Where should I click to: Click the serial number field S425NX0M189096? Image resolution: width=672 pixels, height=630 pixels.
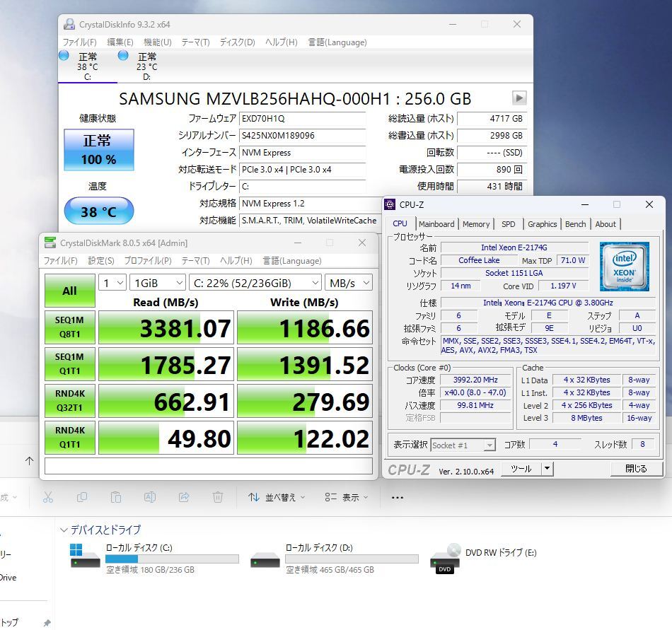[303, 136]
